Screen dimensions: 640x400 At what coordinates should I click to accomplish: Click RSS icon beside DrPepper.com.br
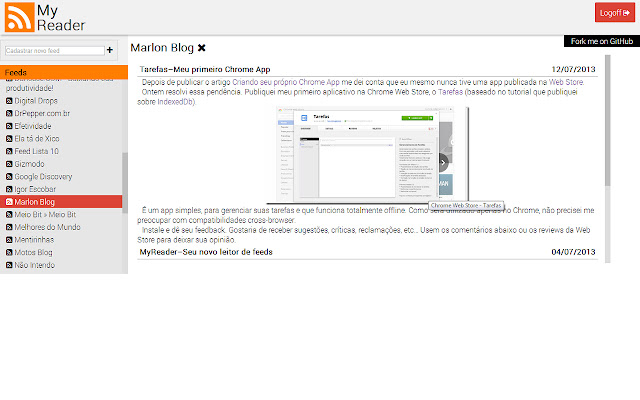[9, 113]
